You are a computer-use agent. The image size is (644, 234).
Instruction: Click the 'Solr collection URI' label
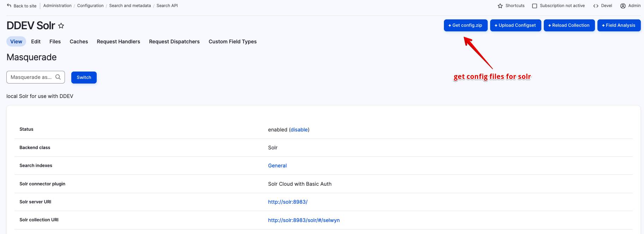(x=39, y=220)
